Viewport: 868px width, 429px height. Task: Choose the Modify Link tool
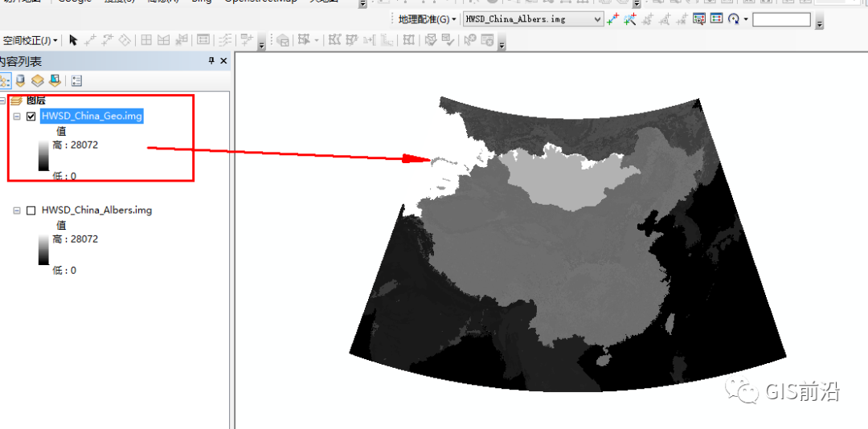point(108,40)
